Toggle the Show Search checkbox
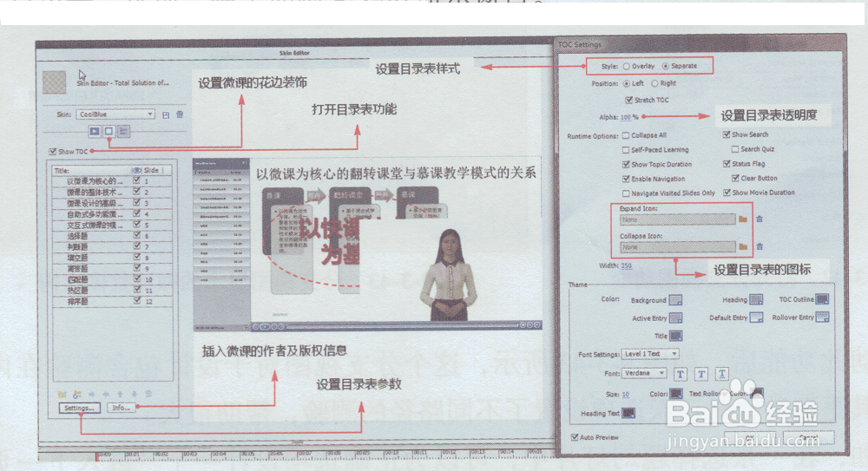The image size is (868, 471). tap(727, 134)
